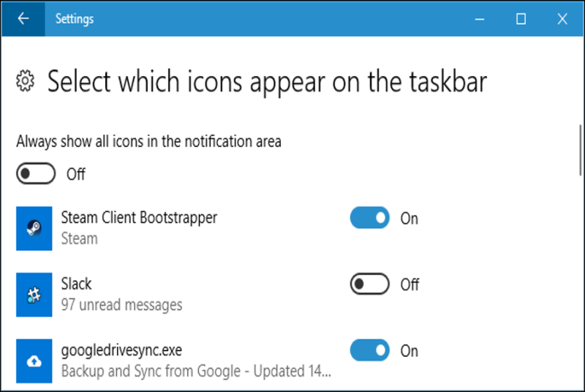Turn on the Slack taskbar icon toggle

[370, 284]
